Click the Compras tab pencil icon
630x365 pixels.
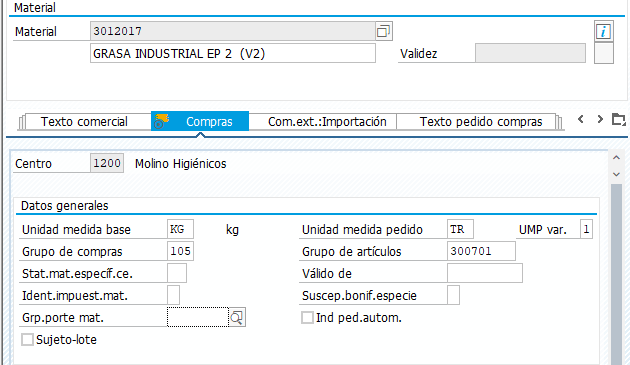[x=162, y=121]
